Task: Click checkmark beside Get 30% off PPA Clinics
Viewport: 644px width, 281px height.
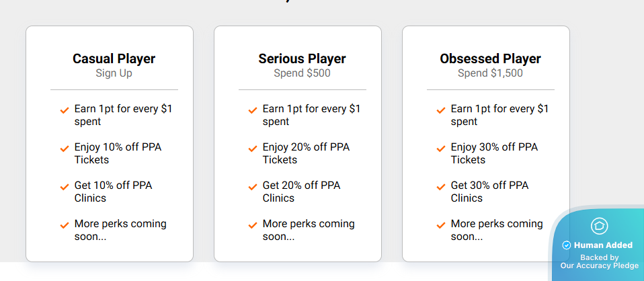Action: pos(441,187)
